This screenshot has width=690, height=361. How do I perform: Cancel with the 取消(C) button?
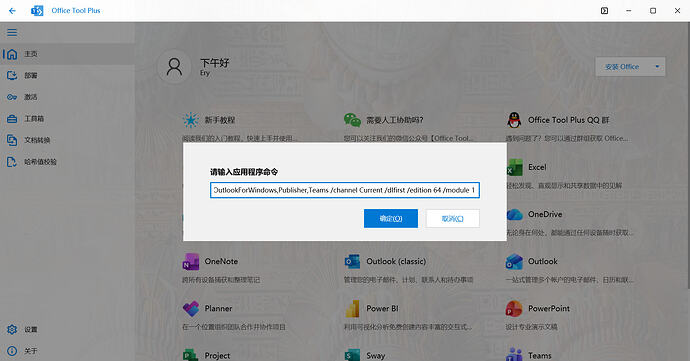pyautogui.click(x=452, y=218)
